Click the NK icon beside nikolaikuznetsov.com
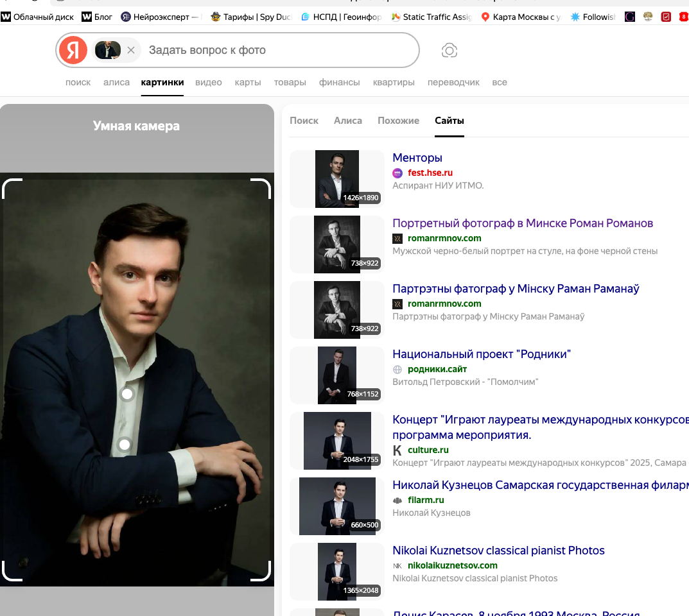 click(x=397, y=565)
